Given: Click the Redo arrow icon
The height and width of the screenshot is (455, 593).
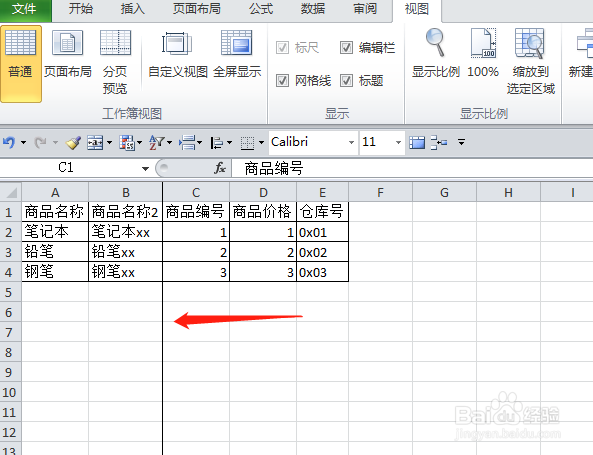Looking at the screenshot, I should click(x=40, y=143).
